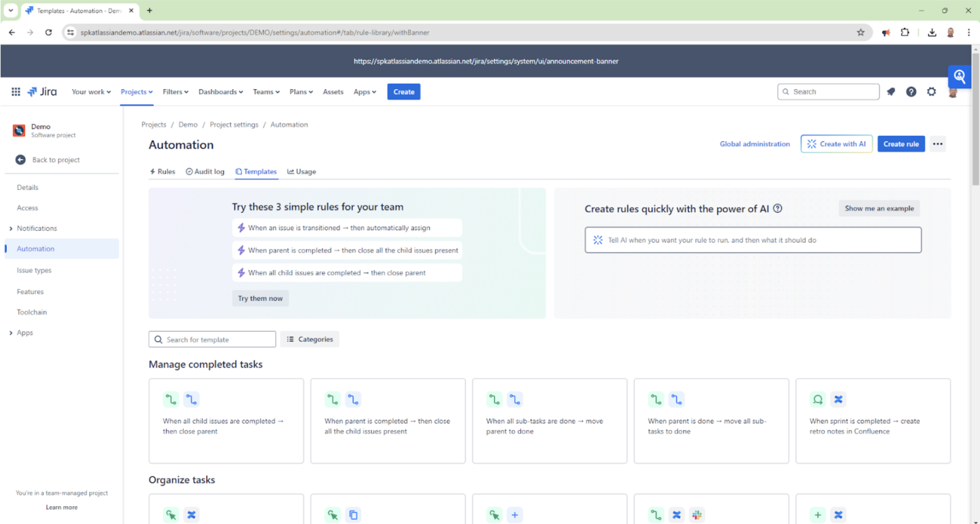Open notifications megaphone icon in Jira header

coord(891,92)
